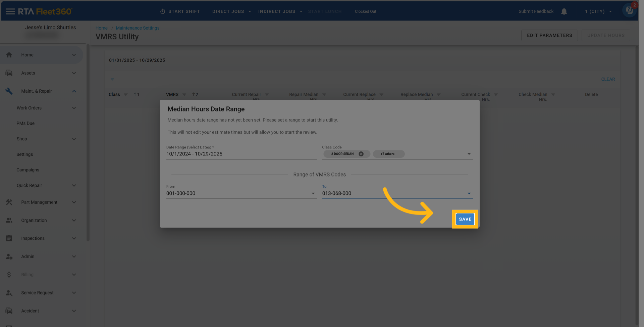This screenshot has height=327, width=644.
Task: Click the Class column filter icon
Action: pyautogui.click(x=126, y=94)
